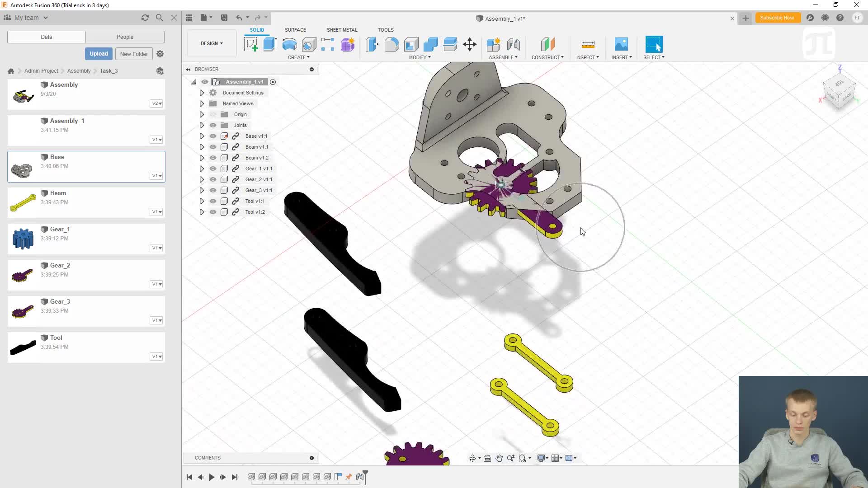The width and height of the screenshot is (868, 488).
Task: Click the Upload button
Action: coord(99,54)
